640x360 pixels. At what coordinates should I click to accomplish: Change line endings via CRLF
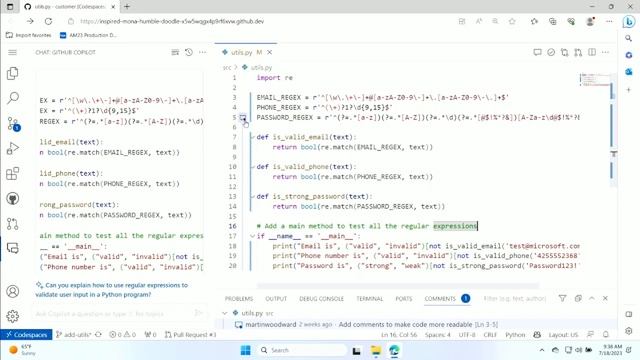pos(490,334)
